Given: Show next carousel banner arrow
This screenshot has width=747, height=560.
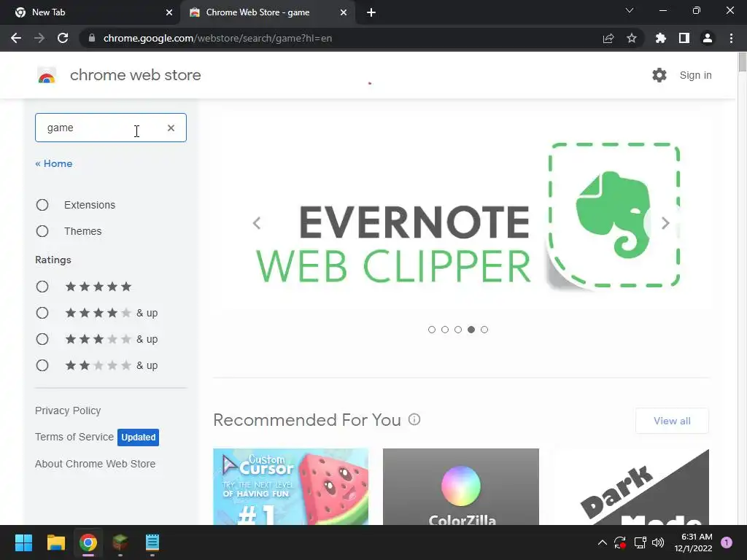Looking at the screenshot, I should 665,223.
